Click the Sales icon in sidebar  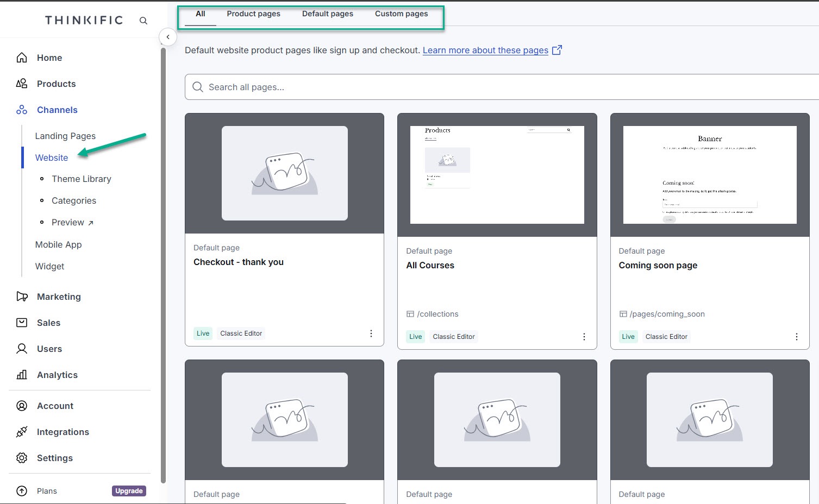point(22,323)
